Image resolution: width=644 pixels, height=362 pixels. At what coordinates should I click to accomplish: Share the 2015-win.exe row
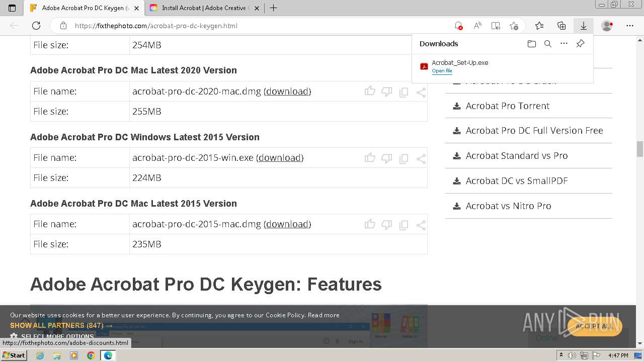pos(421,159)
